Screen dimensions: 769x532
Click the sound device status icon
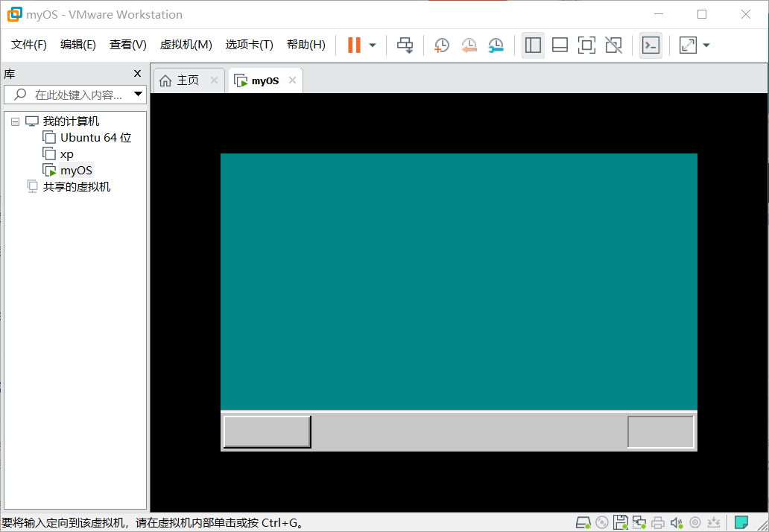(x=677, y=522)
